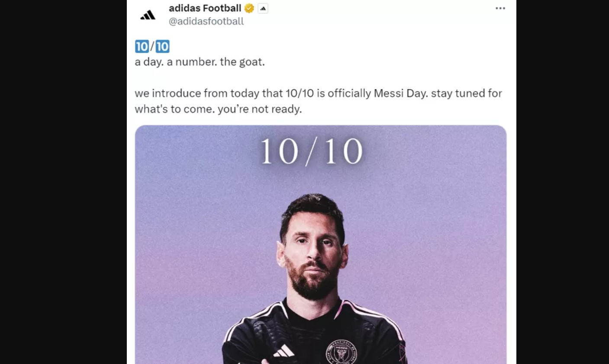This screenshot has width=609, height=364.
Task: Open the dropdown from the tweet's three-dot control
Action: point(500,8)
